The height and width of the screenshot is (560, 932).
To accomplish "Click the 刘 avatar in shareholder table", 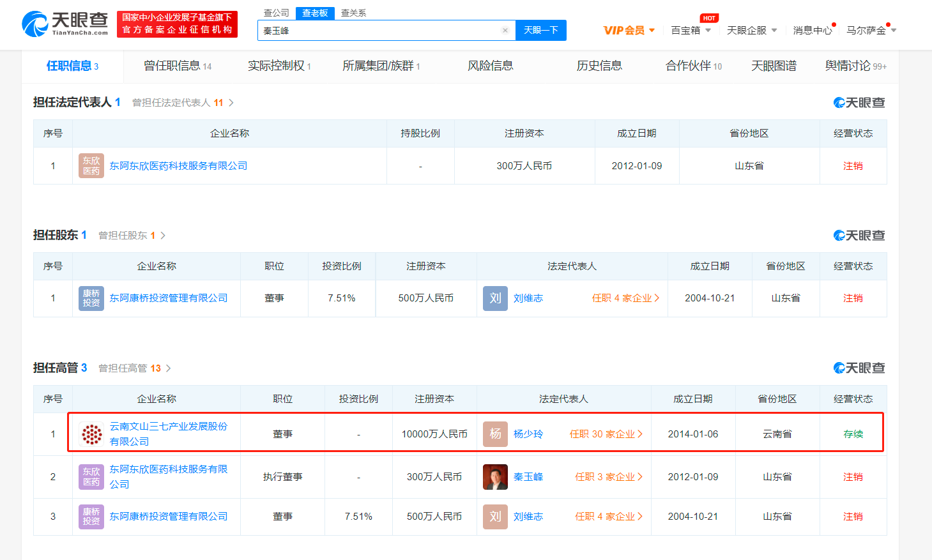I will tap(495, 298).
